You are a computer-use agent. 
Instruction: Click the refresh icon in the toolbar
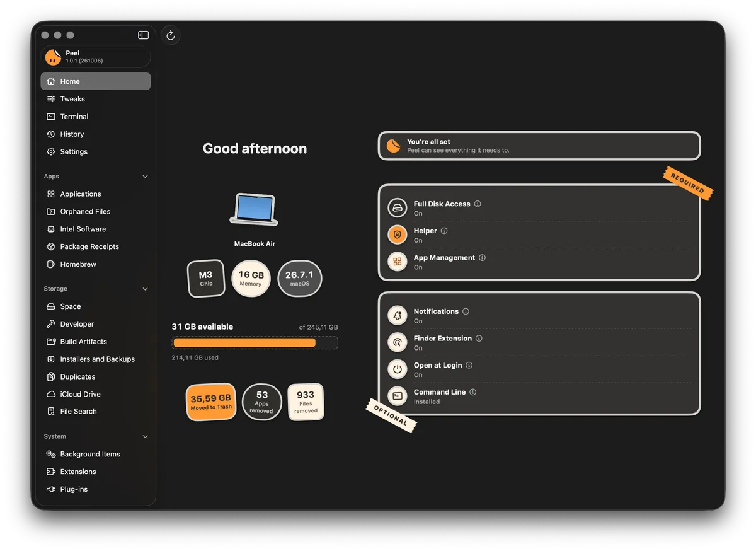pos(170,35)
